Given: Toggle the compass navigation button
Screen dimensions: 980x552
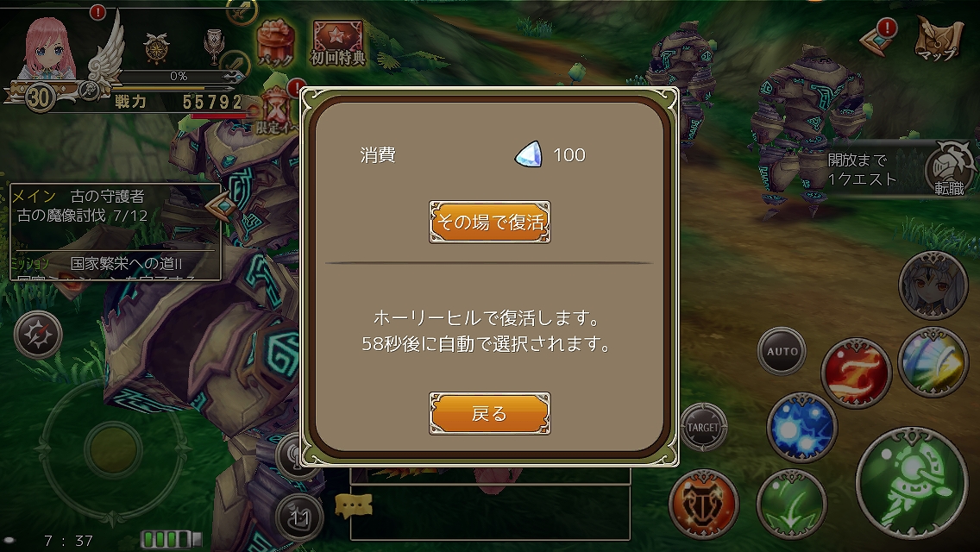Looking at the screenshot, I should [38, 335].
